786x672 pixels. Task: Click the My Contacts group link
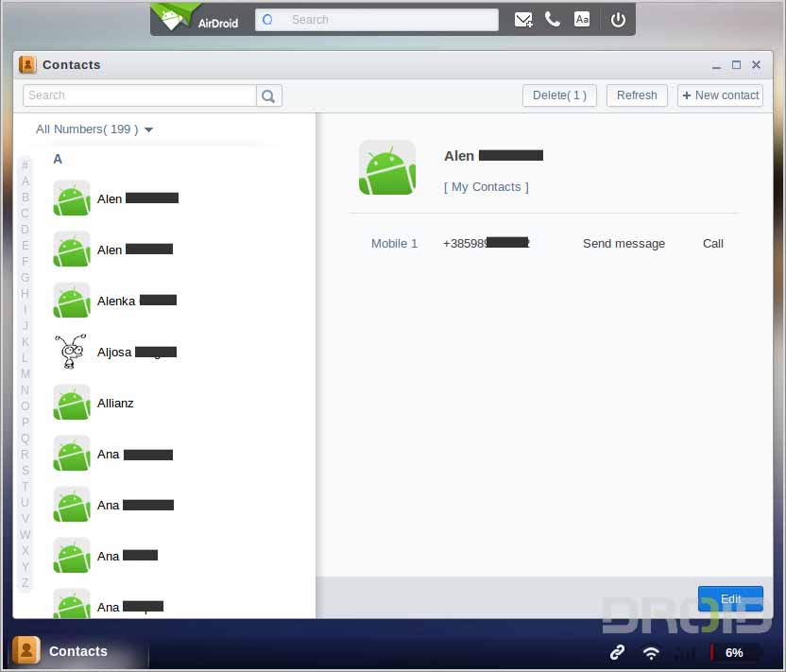(486, 187)
